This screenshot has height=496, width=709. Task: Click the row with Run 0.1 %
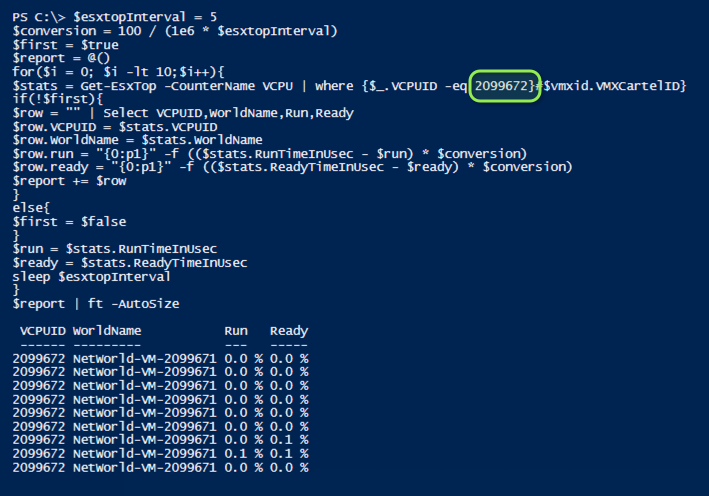[161, 453]
